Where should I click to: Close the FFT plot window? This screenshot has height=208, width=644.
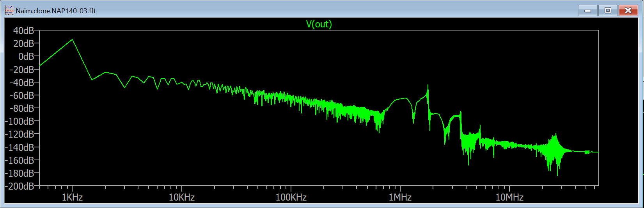628,11
